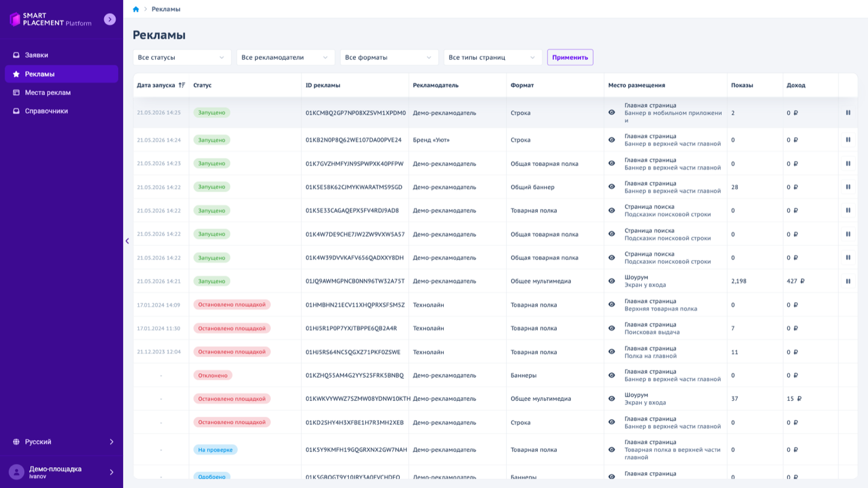Sort by the Доход column header

pos(796,85)
